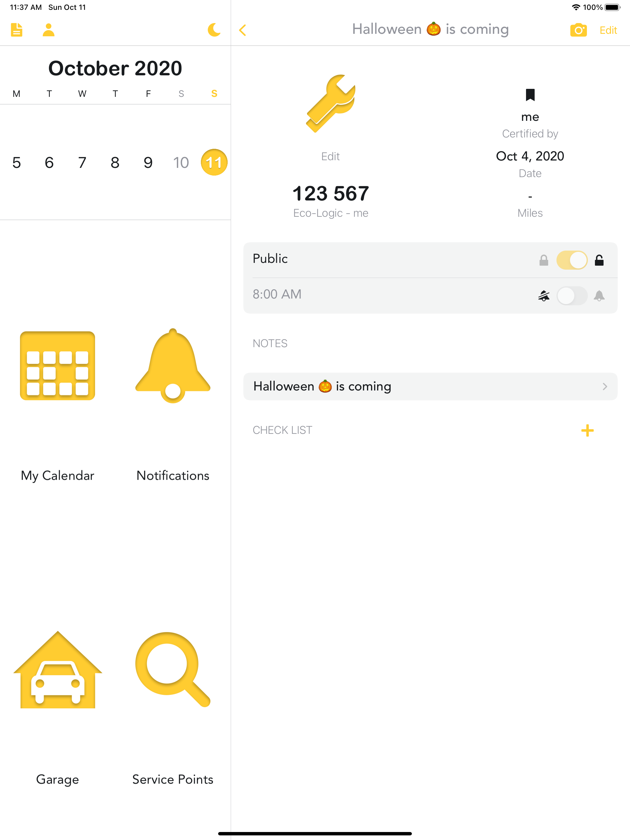Image resolution: width=630 pixels, height=840 pixels.
Task: Tap the camera icon to add photo
Action: 578,30
